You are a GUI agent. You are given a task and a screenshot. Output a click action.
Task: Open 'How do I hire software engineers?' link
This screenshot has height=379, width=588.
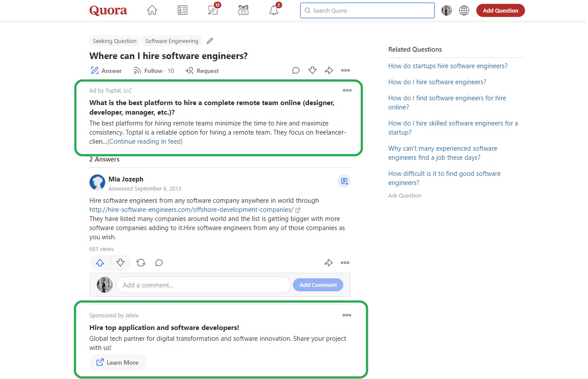pos(437,82)
